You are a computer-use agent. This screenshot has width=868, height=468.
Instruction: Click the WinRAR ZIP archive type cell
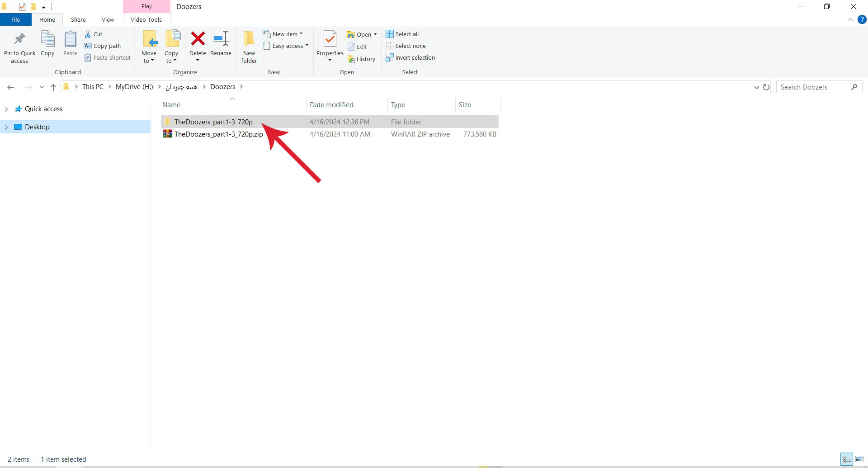point(420,134)
